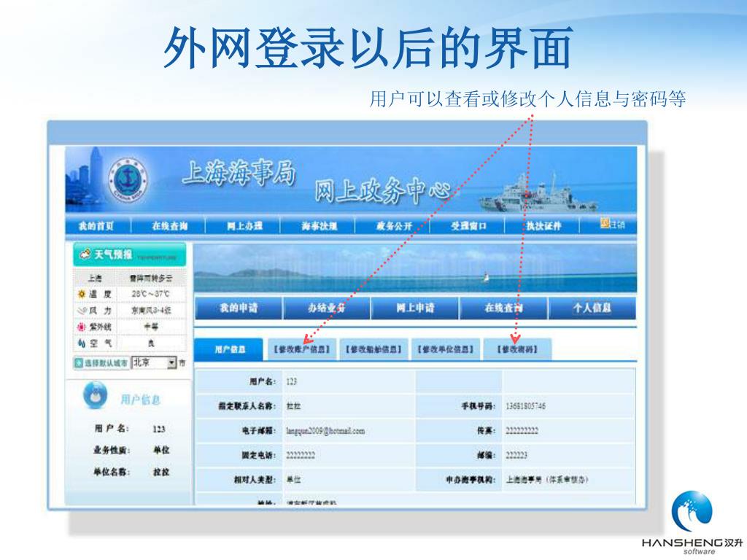
Task: Click the 紫外线 value 中等
Action: tap(151, 327)
